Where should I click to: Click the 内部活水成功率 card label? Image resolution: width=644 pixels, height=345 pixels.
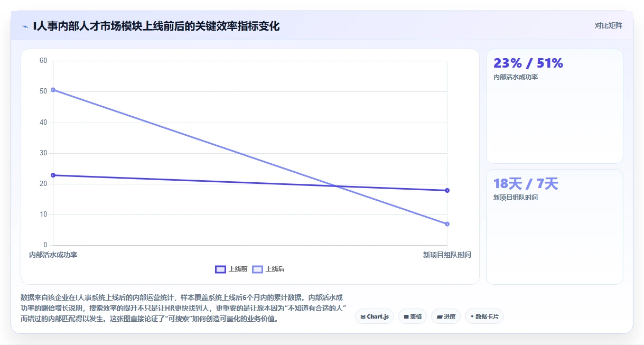point(516,77)
